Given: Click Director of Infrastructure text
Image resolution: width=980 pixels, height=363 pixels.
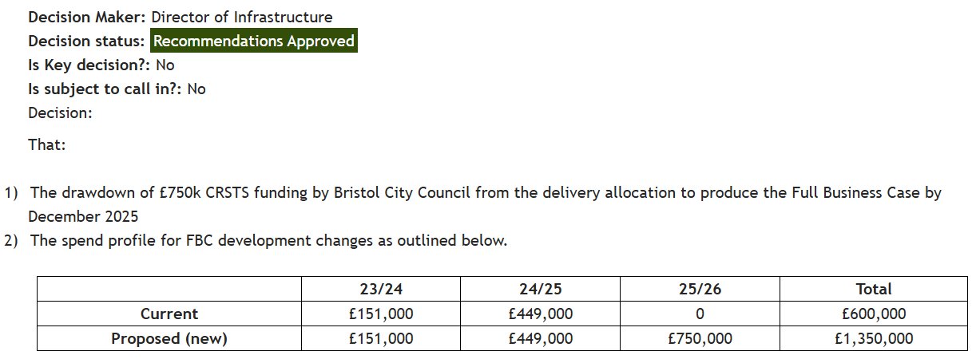Looking at the screenshot, I should tap(242, 17).
